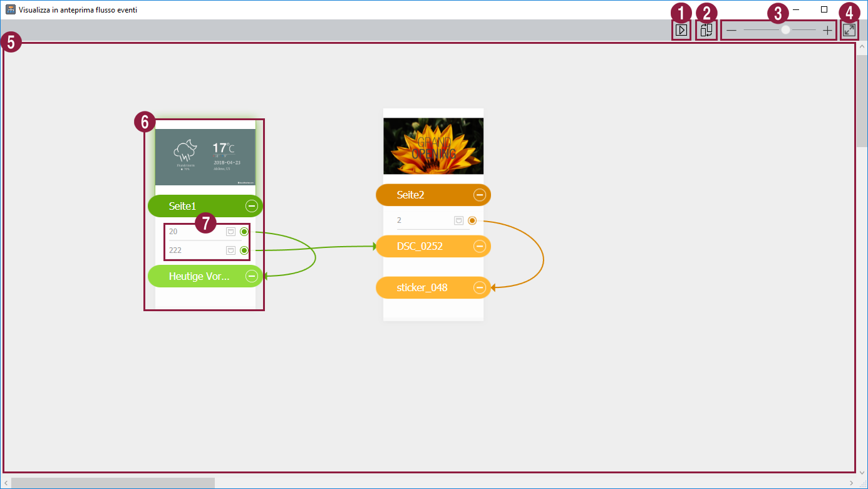Collapse the Heutige Vor... node
The image size is (868, 489).
point(251,276)
